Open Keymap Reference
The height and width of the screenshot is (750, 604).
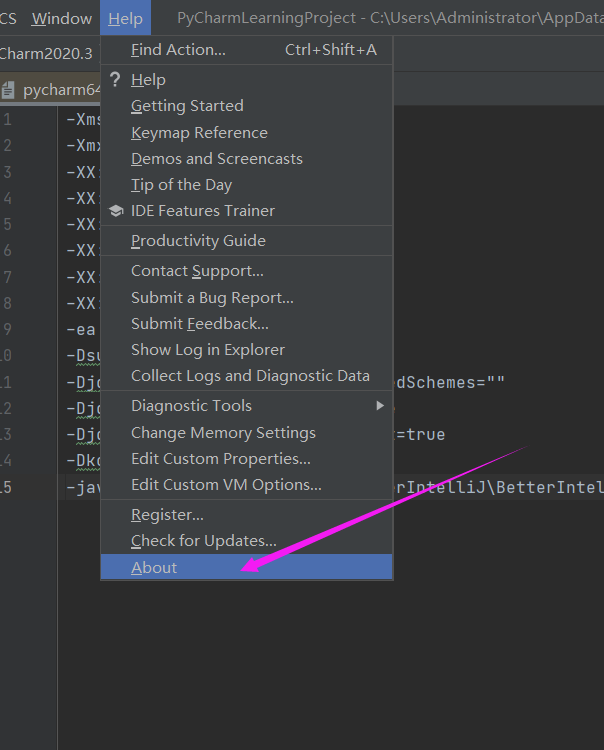pyautogui.click(x=247, y=132)
